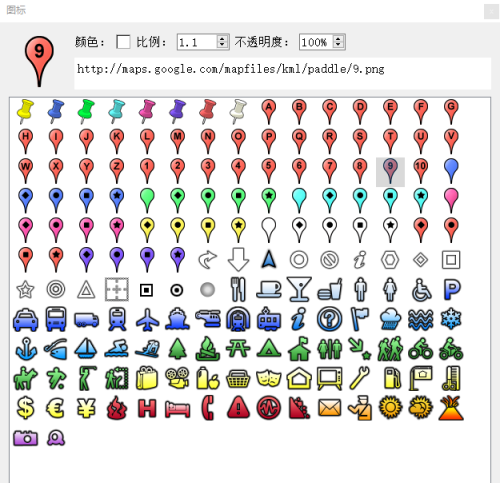Pick the red hospital H icon
This screenshot has height=483, width=500.
tap(147, 408)
